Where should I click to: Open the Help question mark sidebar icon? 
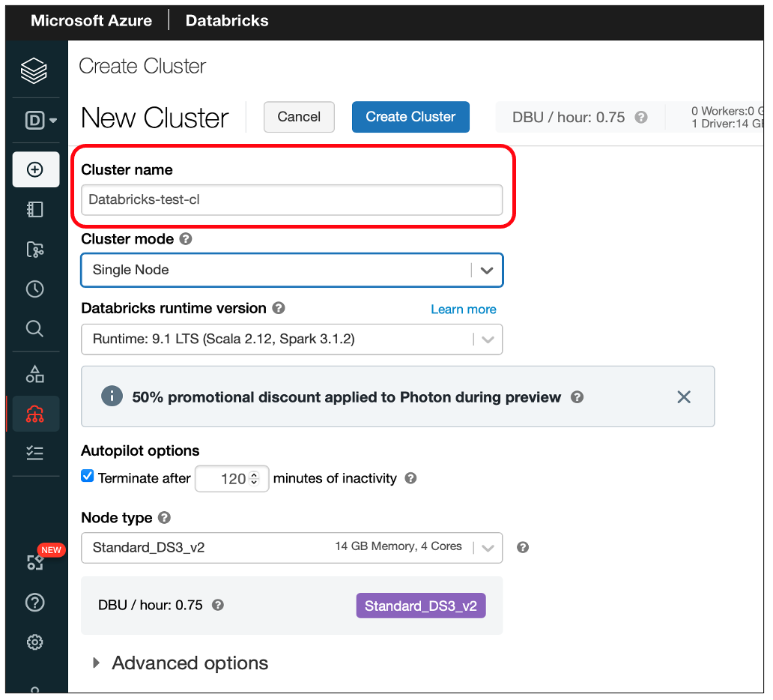pyautogui.click(x=35, y=603)
